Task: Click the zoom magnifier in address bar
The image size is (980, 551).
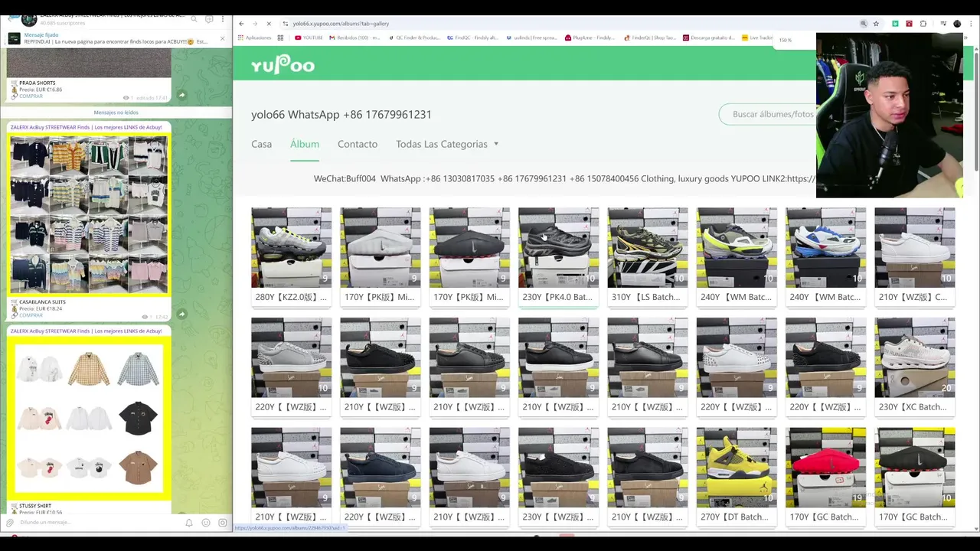Action: click(864, 24)
